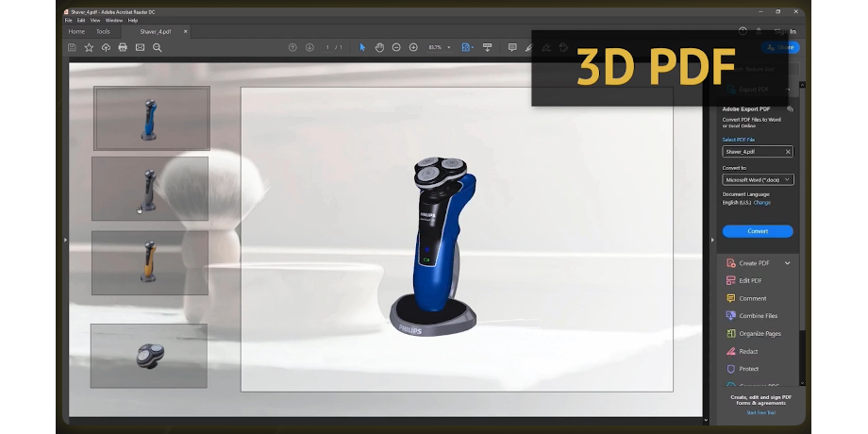Open the zoom percentage dropdown

tap(449, 47)
